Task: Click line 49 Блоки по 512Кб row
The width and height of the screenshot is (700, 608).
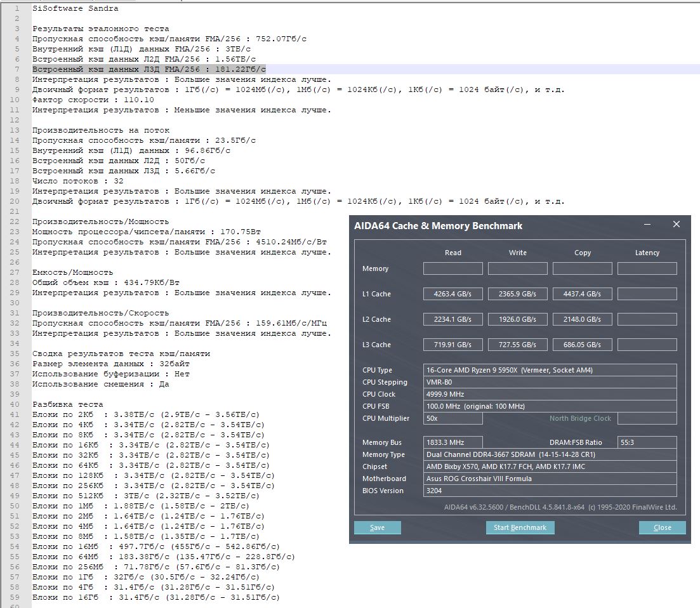Action: click(x=145, y=496)
